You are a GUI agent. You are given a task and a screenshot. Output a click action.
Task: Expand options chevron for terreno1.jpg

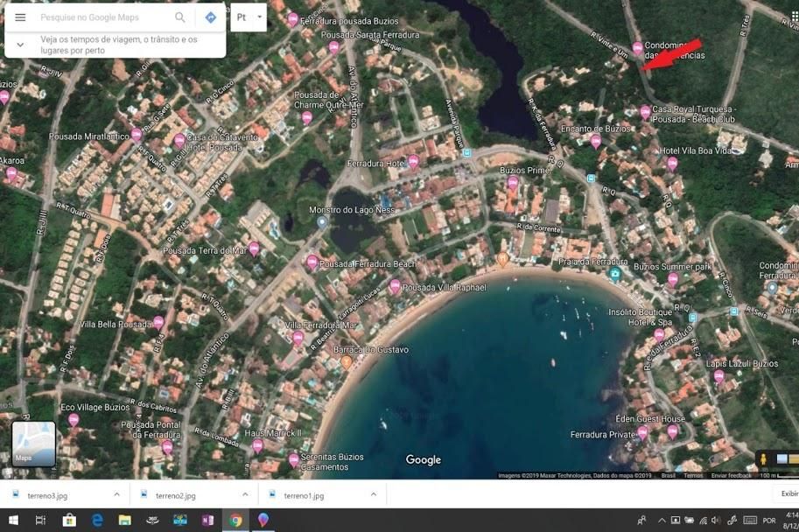tap(374, 494)
